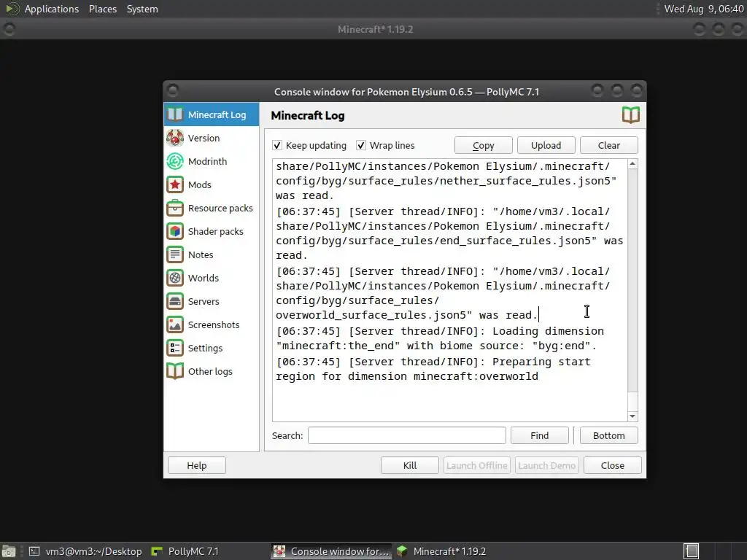Screen dimensions: 747x560
Task: Open the Mods star icon
Action: [x=175, y=184]
